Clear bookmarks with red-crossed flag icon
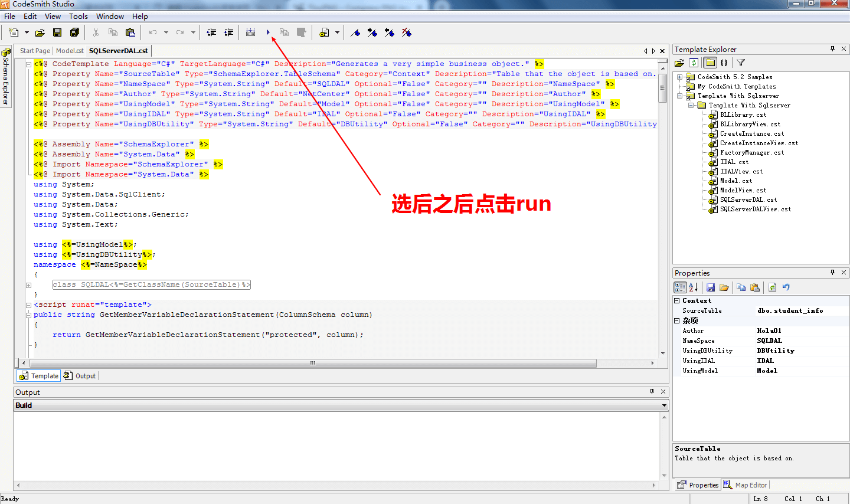The image size is (850, 504). (407, 32)
